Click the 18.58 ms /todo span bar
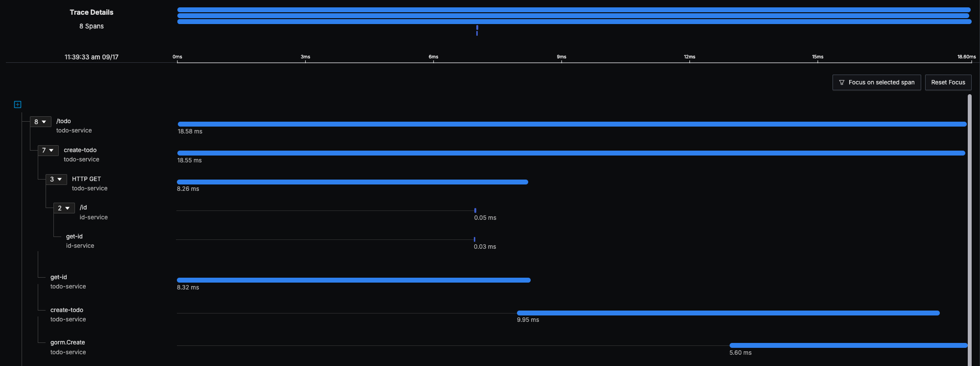 (572, 124)
